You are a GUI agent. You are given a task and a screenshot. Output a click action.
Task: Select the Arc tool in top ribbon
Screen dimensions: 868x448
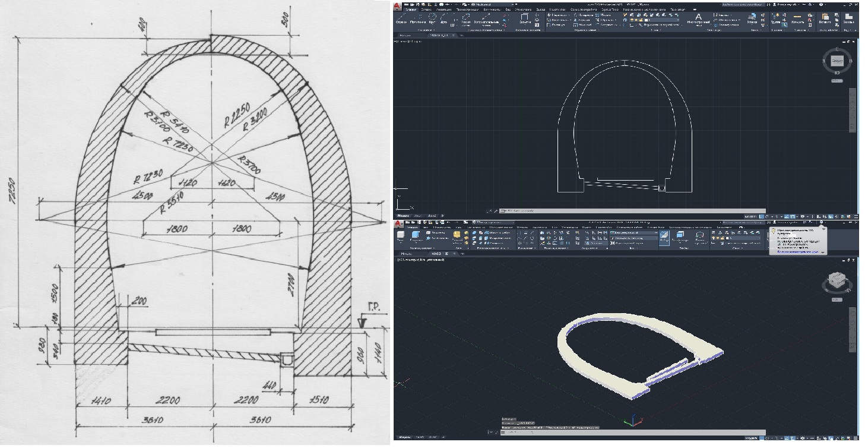tap(443, 18)
